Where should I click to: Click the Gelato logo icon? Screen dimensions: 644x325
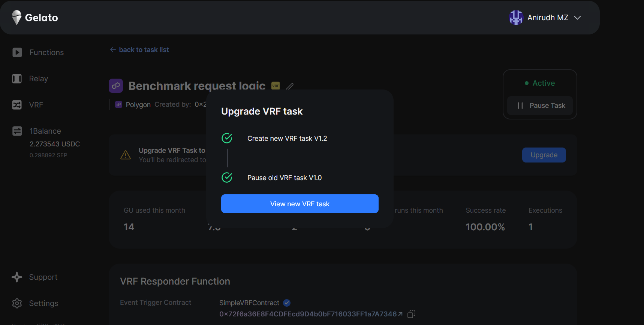coord(17,17)
